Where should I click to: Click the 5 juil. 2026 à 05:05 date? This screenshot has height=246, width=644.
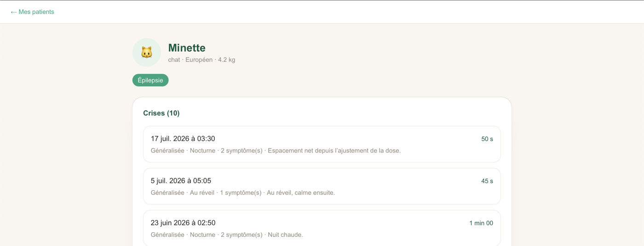[x=181, y=181]
